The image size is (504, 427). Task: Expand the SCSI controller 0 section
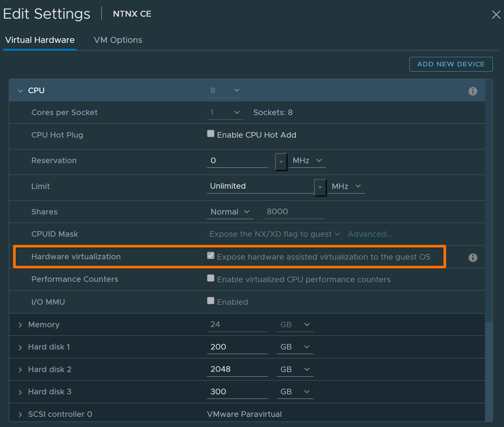click(x=20, y=414)
